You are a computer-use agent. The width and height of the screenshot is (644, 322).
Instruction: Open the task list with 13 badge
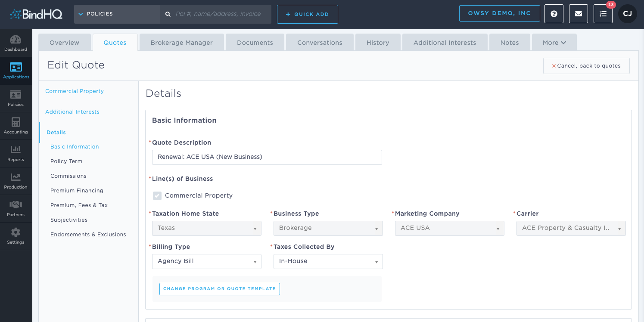pyautogui.click(x=603, y=14)
